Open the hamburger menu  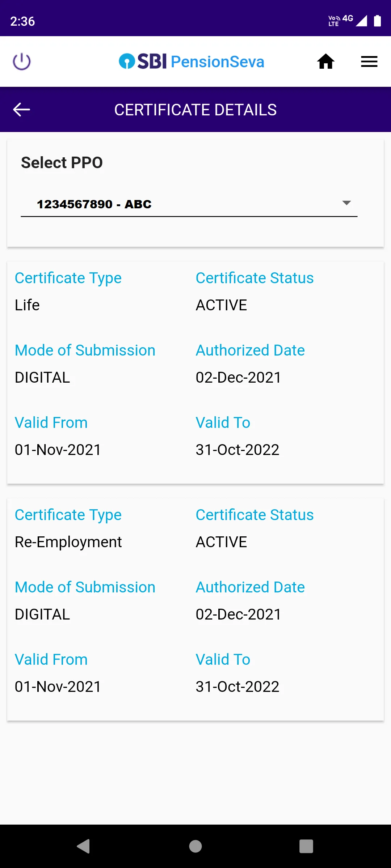[369, 61]
